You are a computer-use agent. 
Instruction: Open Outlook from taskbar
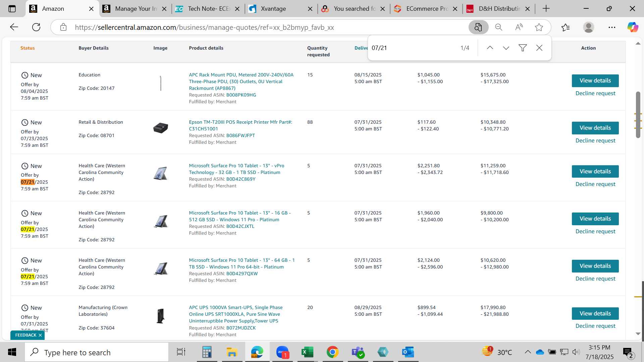(408, 352)
